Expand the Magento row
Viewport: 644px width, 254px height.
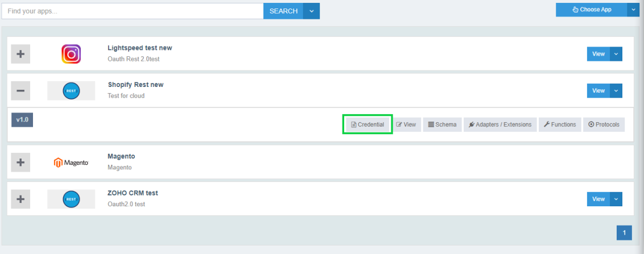[20, 162]
